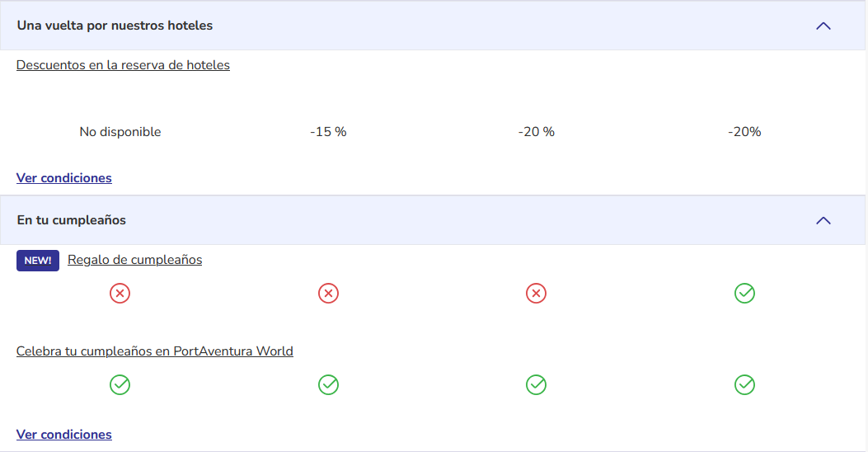The image size is (868, 452).
Task: Click the third green checkmark in Celebra tu cumpleaños row
Action: (536, 384)
